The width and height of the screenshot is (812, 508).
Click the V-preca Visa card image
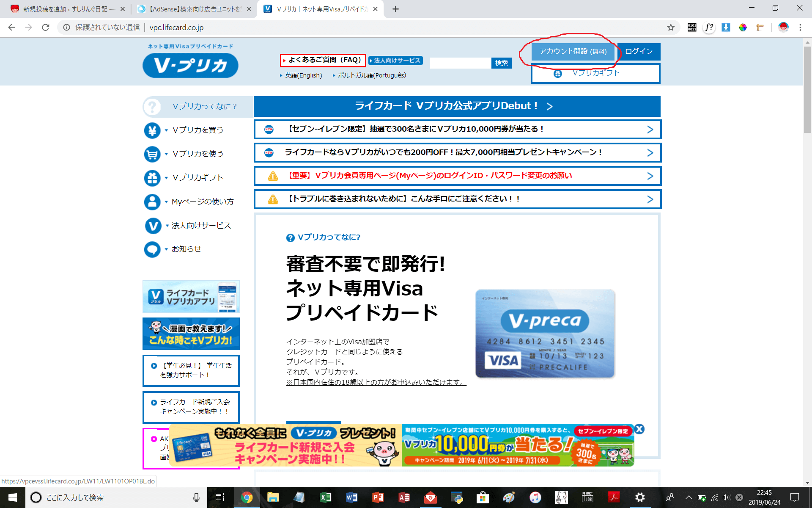pos(545,334)
